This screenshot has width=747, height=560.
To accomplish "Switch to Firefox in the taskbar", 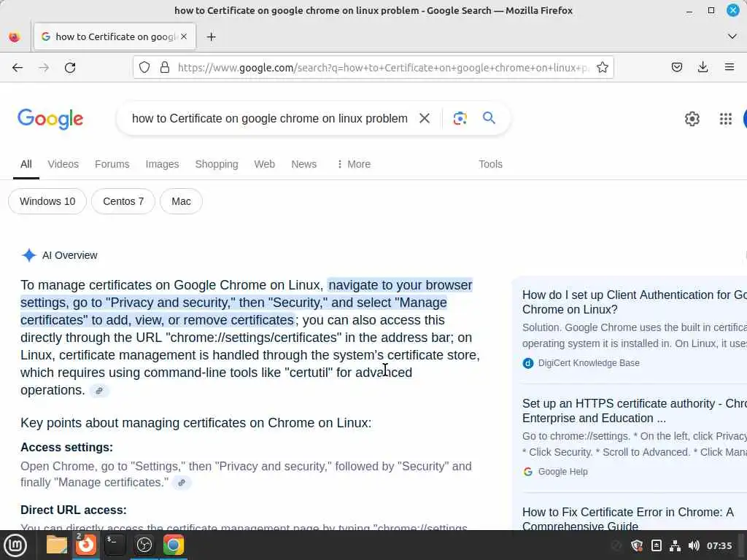I will point(86,545).
